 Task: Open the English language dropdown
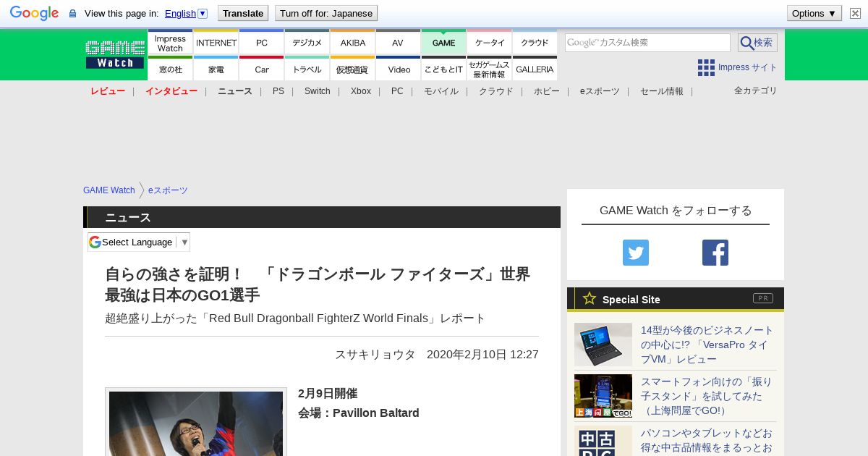click(x=186, y=13)
